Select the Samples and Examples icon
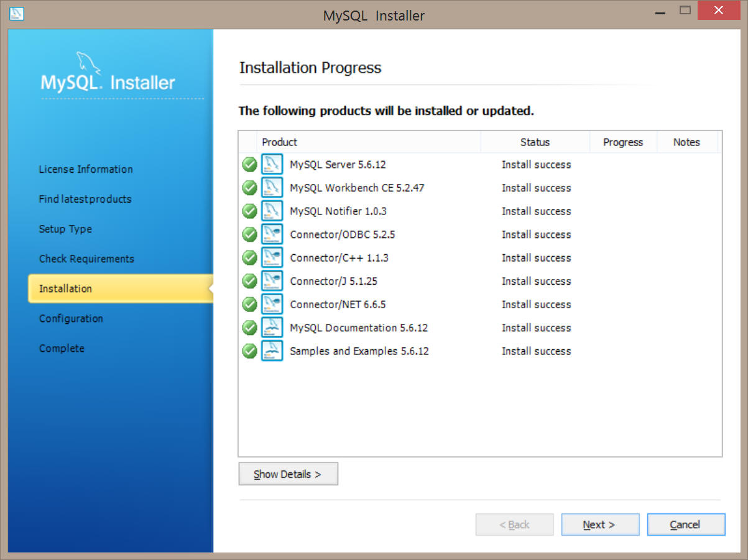This screenshot has width=748, height=560. (272, 351)
